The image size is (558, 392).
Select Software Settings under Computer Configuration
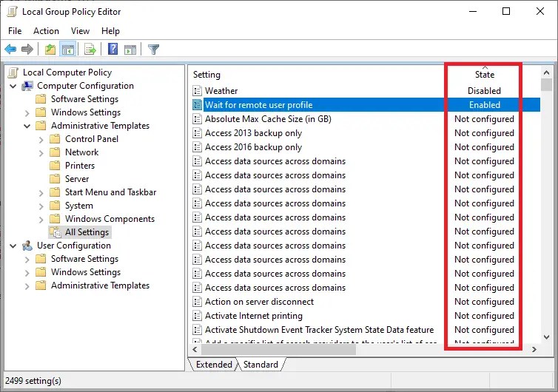84,99
